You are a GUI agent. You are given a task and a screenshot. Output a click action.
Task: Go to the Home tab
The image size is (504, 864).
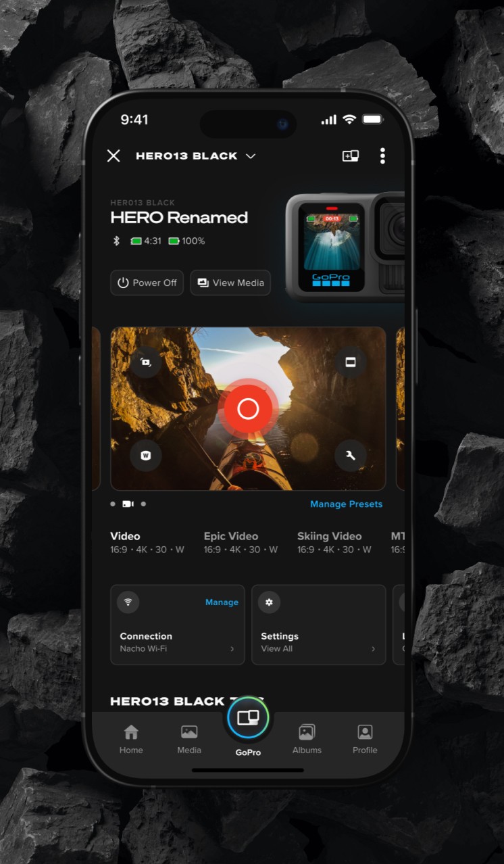click(131, 739)
